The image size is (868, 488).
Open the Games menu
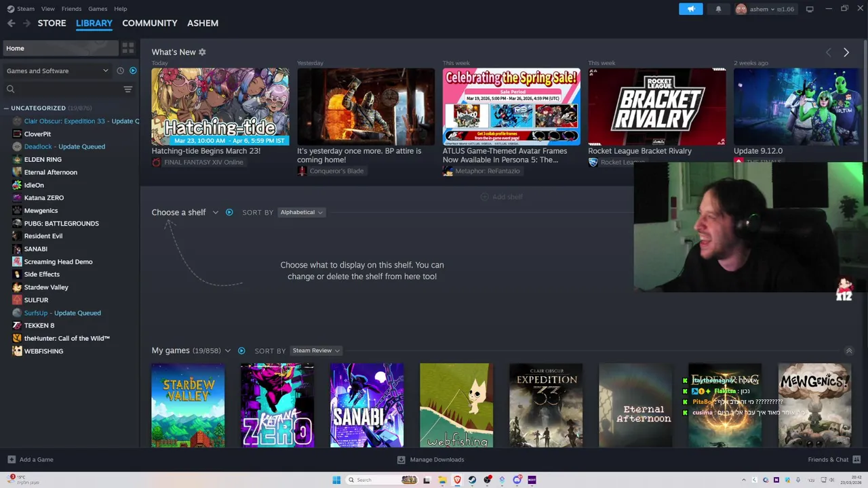click(x=98, y=9)
